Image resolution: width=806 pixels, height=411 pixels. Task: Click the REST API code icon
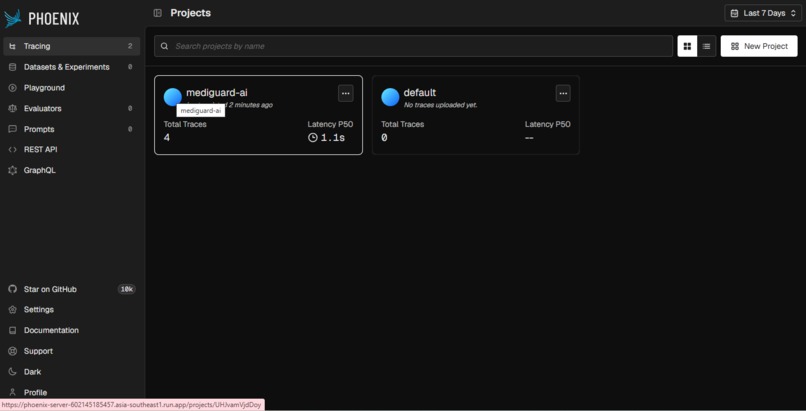(x=13, y=150)
